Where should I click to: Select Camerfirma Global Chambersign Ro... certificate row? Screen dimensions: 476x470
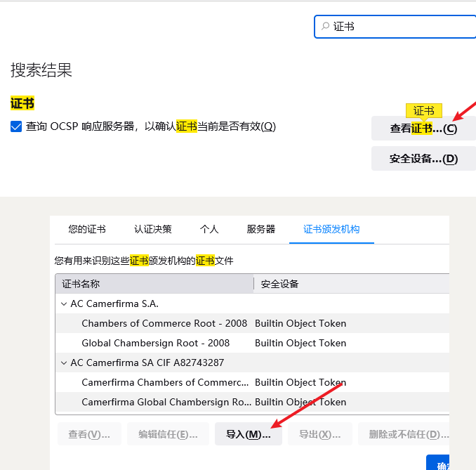pyautogui.click(x=252, y=402)
